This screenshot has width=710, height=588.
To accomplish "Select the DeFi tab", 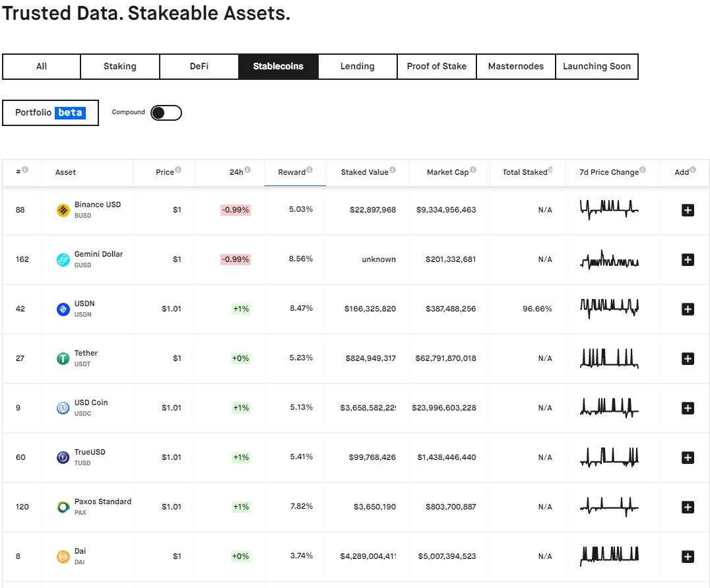I will (x=199, y=67).
